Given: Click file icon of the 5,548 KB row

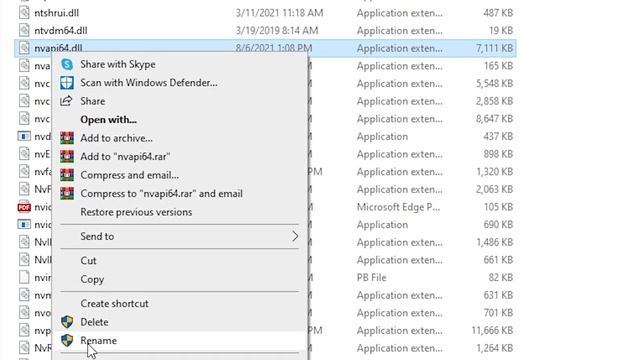Looking at the screenshot, I should (x=24, y=83).
